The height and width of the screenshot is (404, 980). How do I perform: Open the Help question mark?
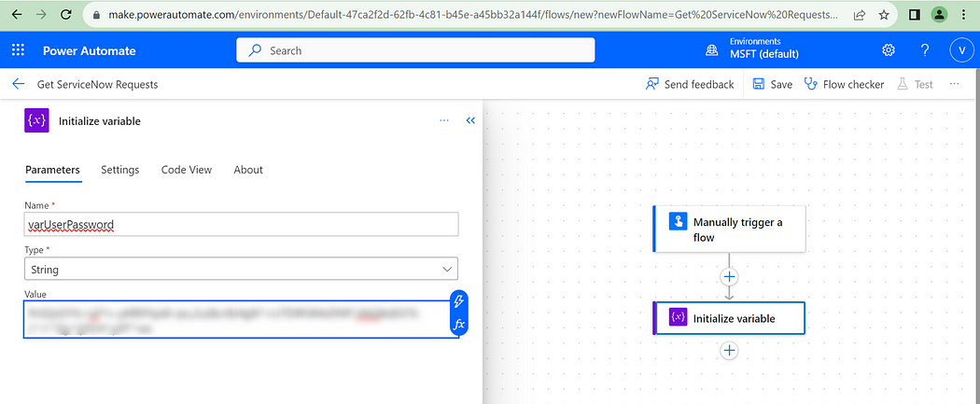click(x=925, y=50)
